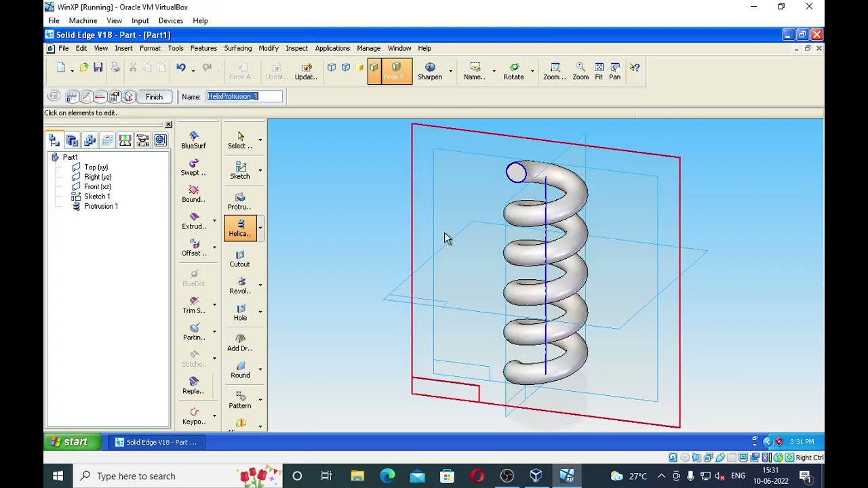Select the Helical Protrusion tool
Image resolution: width=868 pixels, height=488 pixels.
[x=240, y=228]
